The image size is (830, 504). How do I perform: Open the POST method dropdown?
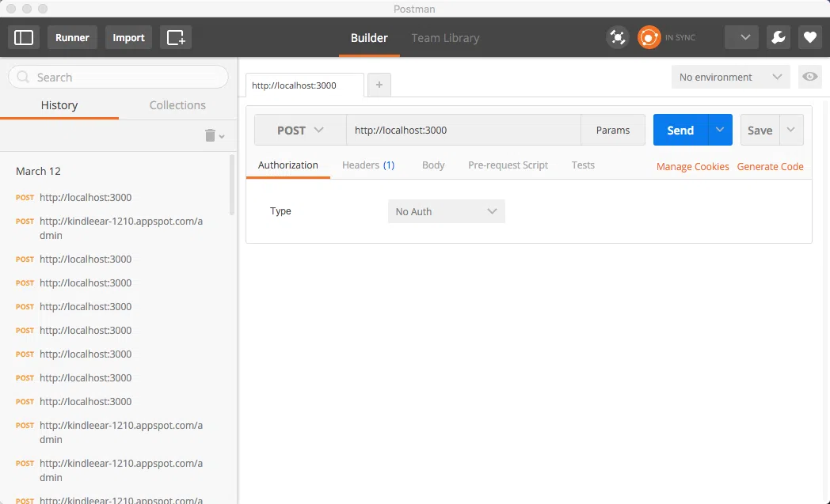[300, 131]
